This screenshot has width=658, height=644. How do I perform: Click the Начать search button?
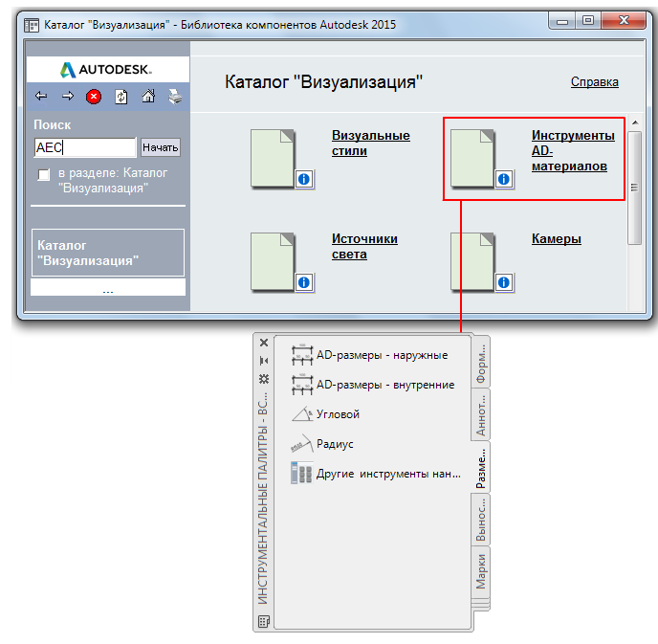pos(161,147)
